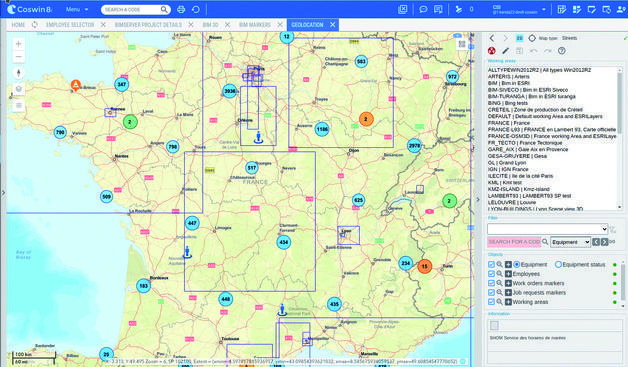Click the compass north arrow button
Image resolution: width=628 pixels, height=367 pixels.
(18, 73)
